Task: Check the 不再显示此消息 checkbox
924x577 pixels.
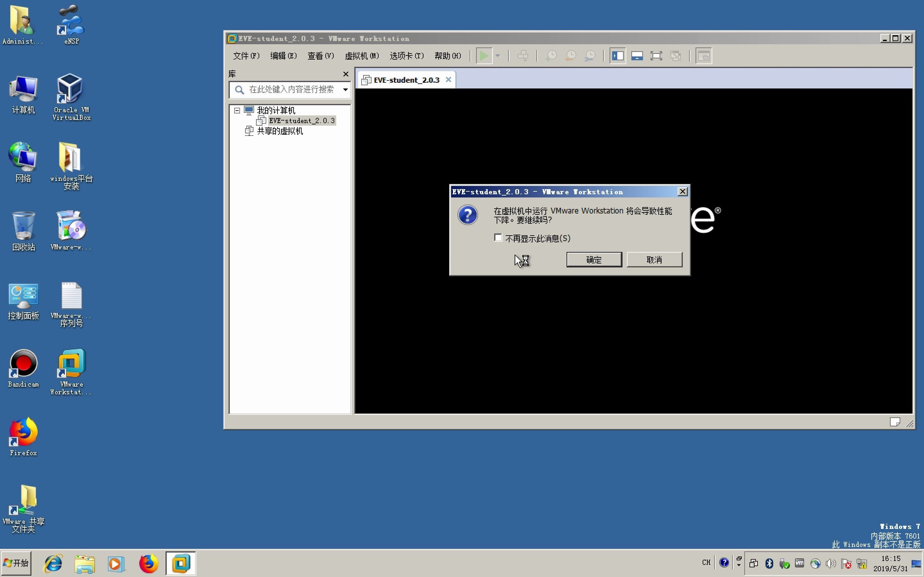Action: tap(498, 238)
